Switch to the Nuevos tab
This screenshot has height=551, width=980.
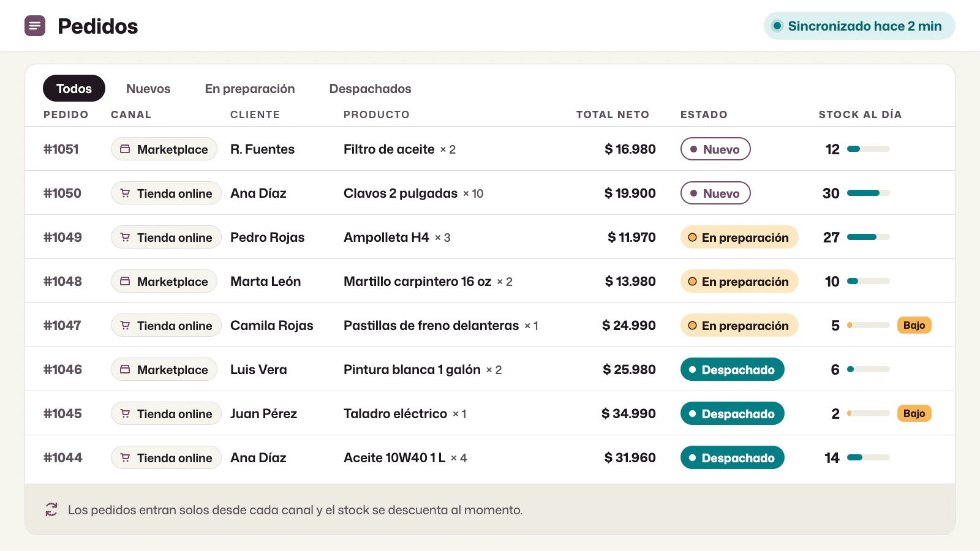148,88
